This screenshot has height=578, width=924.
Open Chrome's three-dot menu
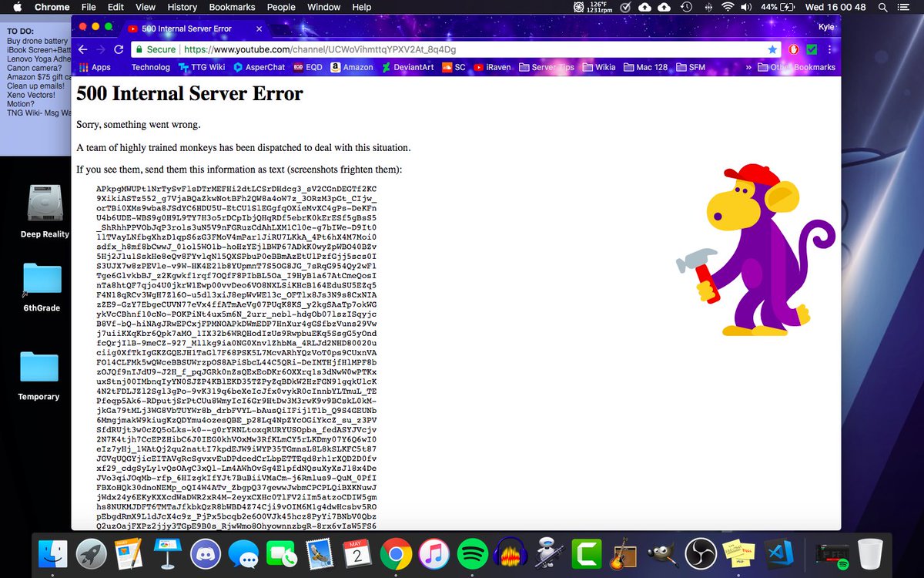829,49
